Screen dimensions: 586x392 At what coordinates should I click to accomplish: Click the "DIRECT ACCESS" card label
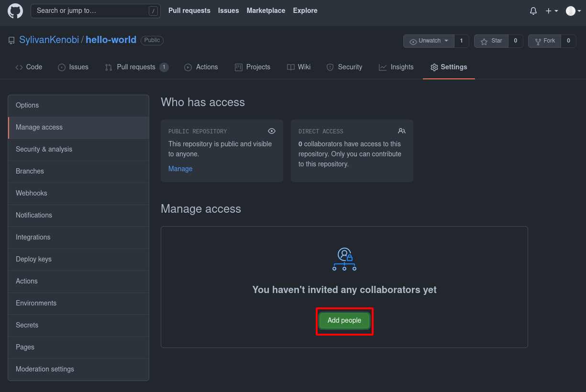point(321,131)
